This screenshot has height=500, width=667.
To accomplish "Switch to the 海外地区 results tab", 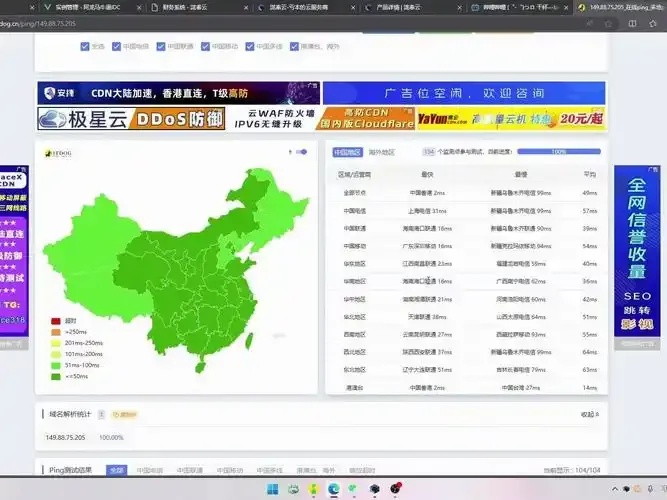I will tap(382, 152).
